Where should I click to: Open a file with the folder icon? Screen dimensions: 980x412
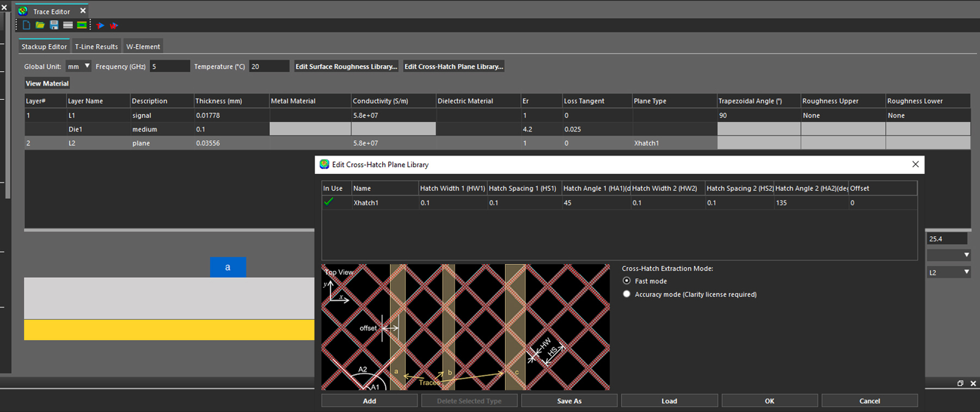tap(40, 25)
